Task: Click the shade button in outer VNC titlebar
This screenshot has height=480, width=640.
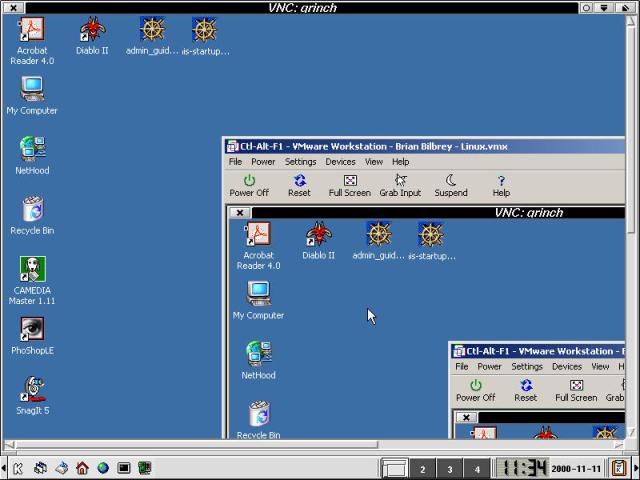Action: [605, 7]
